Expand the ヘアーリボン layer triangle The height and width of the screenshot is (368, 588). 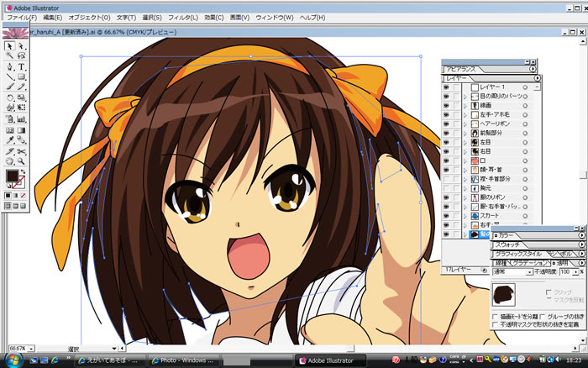click(465, 124)
